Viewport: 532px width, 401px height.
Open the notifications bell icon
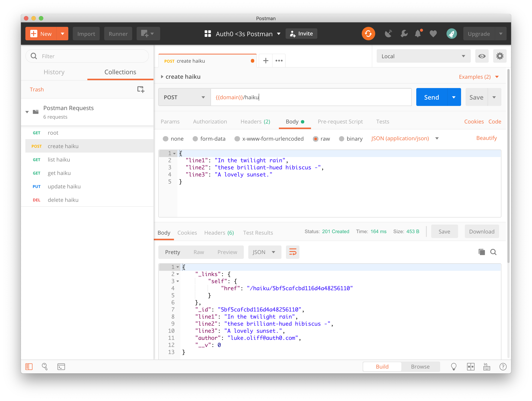[418, 34]
